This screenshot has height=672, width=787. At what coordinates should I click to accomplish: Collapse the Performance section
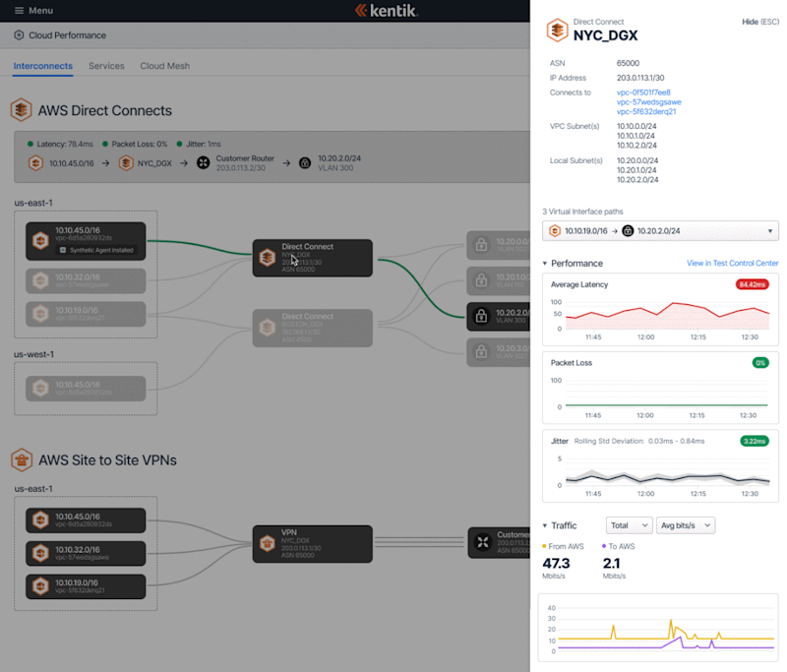click(x=545, y=264)
